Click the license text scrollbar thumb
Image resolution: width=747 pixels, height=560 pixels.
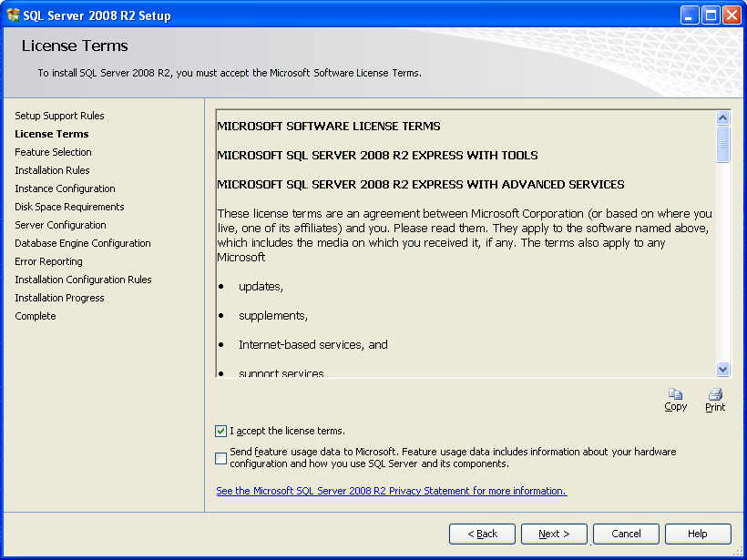click(x=722, y=144)
